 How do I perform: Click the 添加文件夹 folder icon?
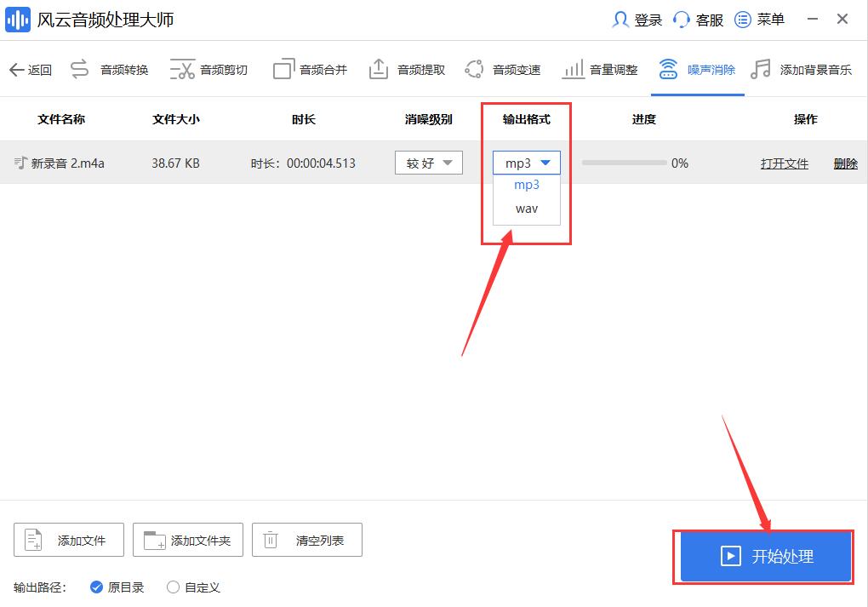coord(154,540)
